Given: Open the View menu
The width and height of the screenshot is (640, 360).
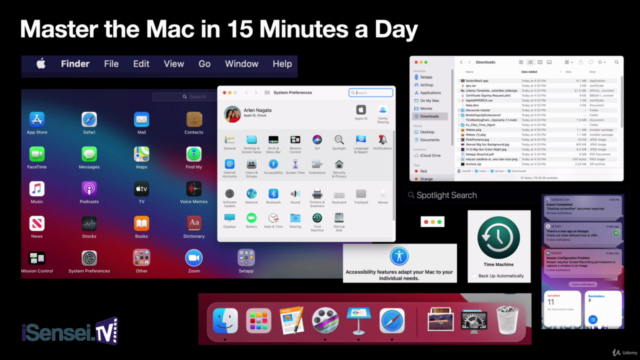Looking at the screenshot, I should pos(174,64).
